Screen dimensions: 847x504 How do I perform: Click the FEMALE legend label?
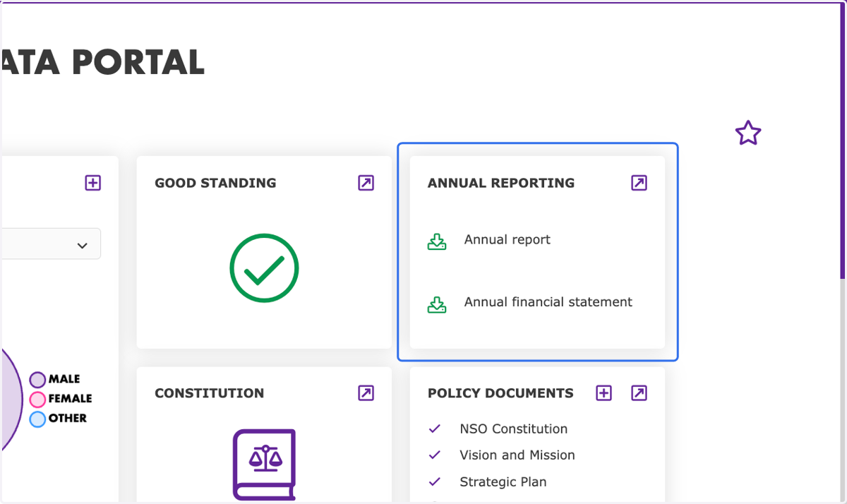(70, 399)
